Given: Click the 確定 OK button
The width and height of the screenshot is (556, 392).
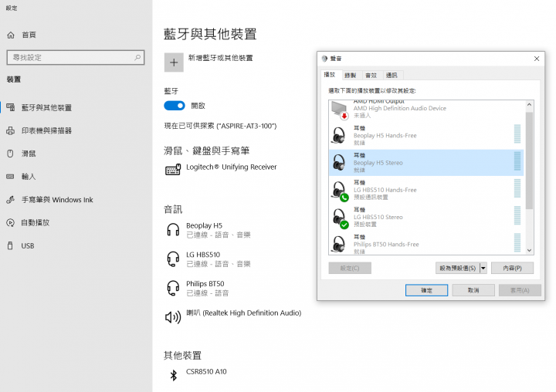Looking at the screenshot, I should click(x=426, y=290).
